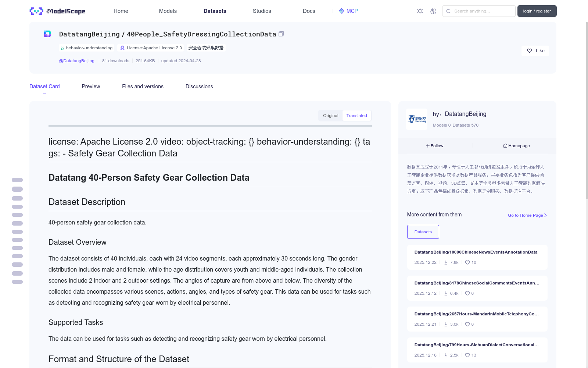The image size is (588, 368).
Task: Switch to the Preview tab
Action: 91,86
